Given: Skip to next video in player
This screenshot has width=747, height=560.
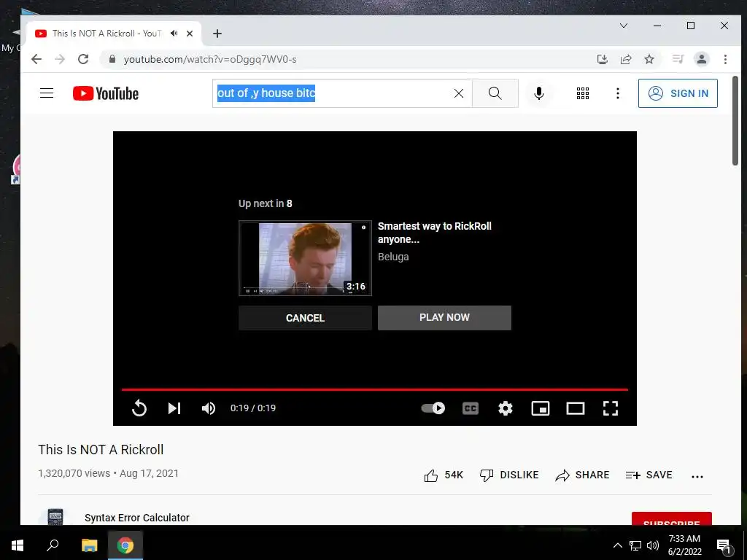Looking at the screenshot, I should coord(174,408).
